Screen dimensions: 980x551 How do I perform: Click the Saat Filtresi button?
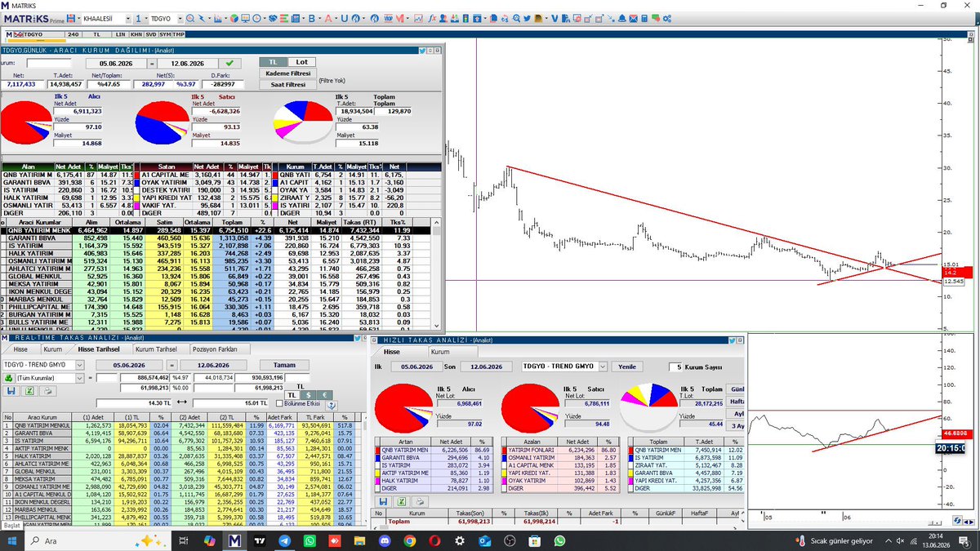click(287, 84)
